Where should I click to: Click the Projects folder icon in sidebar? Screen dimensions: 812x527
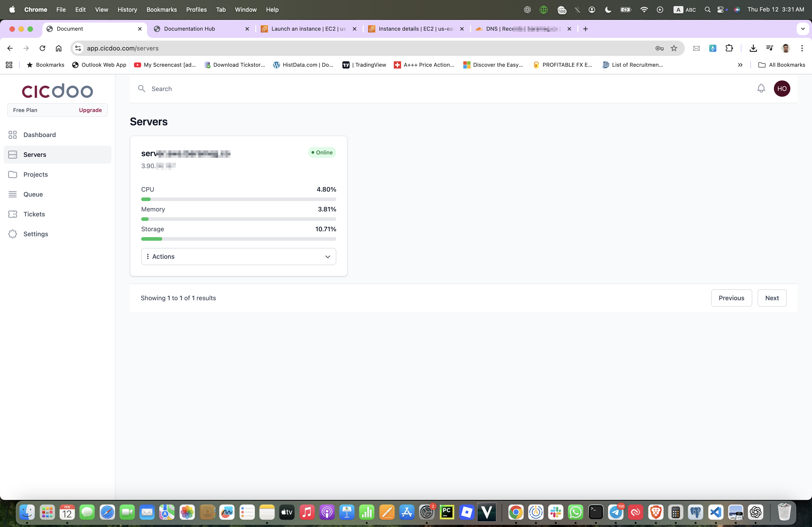pos(13,174)
